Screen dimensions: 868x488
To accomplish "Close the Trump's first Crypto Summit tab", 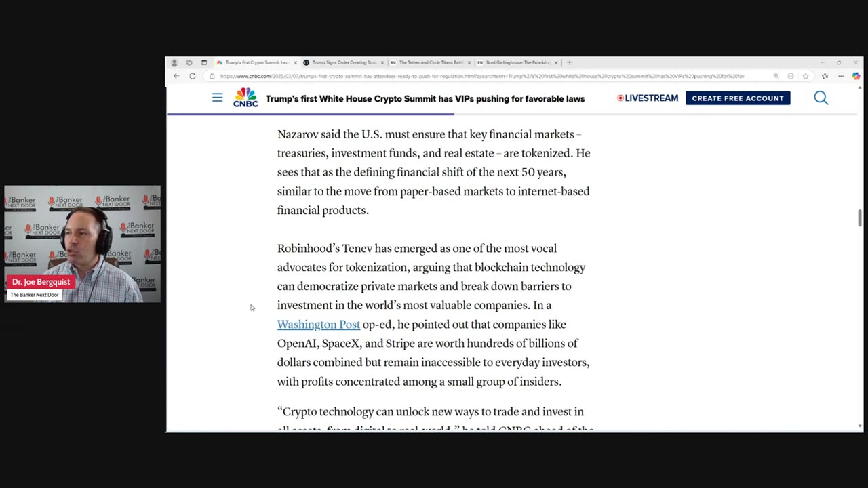I will 295,62.
